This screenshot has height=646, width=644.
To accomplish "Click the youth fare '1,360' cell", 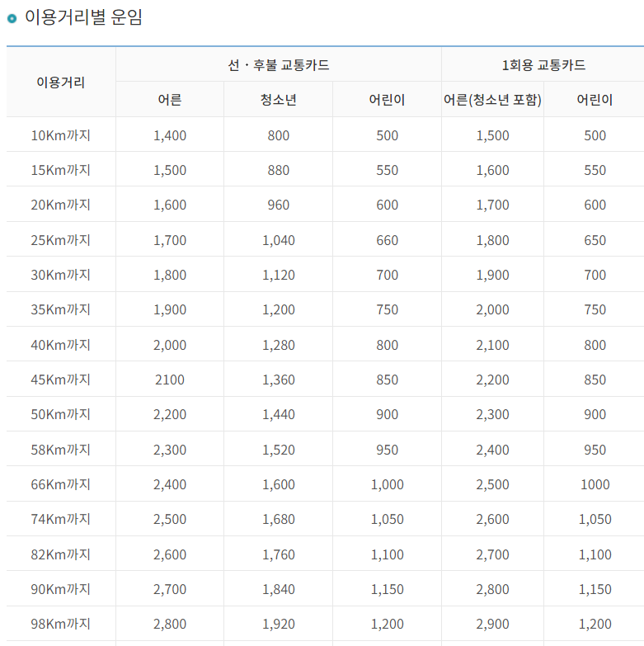I will (279, 380).
